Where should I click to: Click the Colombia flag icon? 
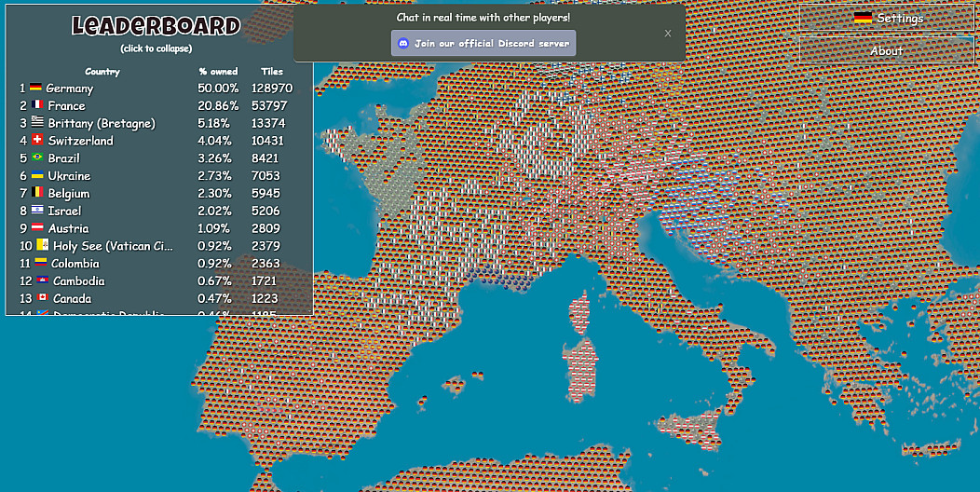(x=40, y=264)
